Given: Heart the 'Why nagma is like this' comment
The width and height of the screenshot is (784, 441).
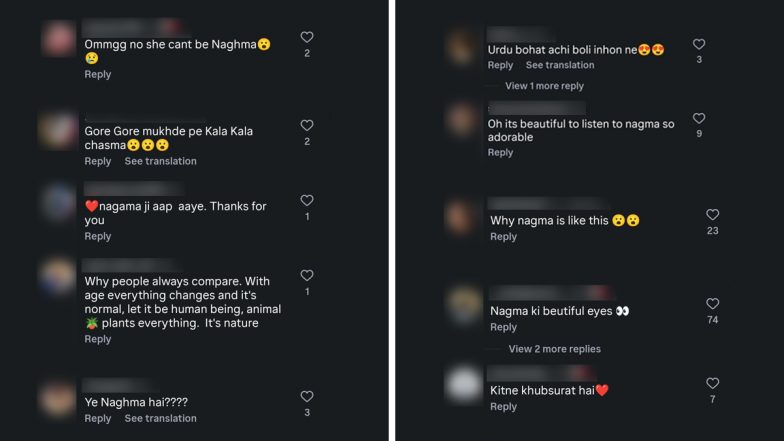Looking at the screenshot, I should coord(712,214).
